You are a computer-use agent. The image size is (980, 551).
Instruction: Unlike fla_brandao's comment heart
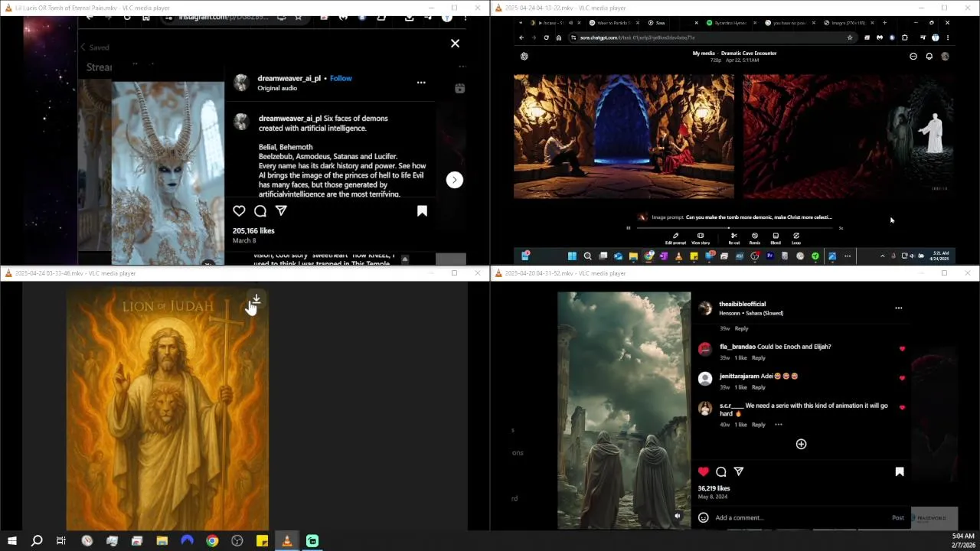pos(902,349)
